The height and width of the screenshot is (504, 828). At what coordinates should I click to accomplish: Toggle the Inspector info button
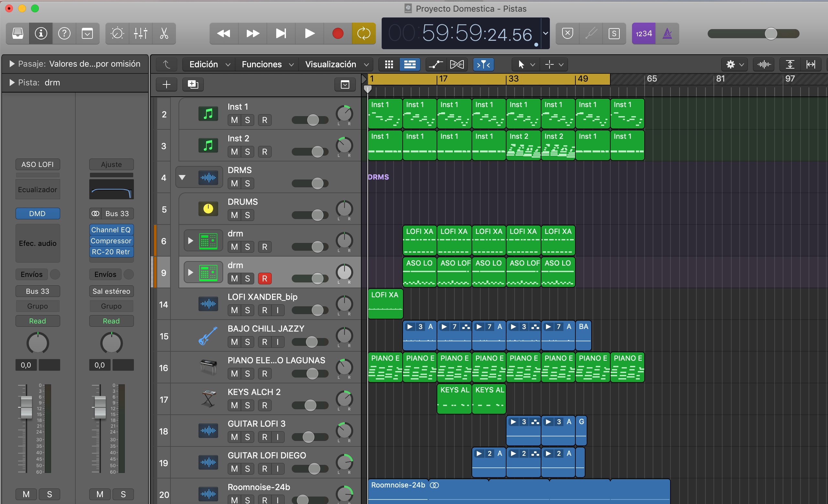point(41,34)
